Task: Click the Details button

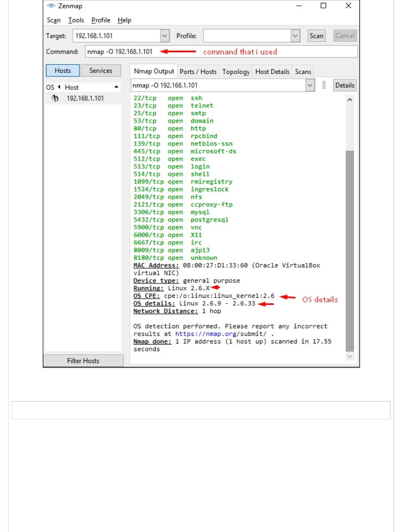Action: (345, 85)
